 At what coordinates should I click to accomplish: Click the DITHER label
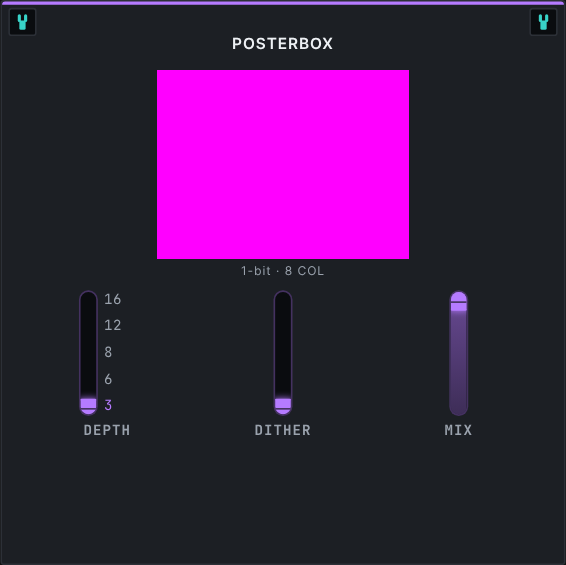click(x=283, y=430)
